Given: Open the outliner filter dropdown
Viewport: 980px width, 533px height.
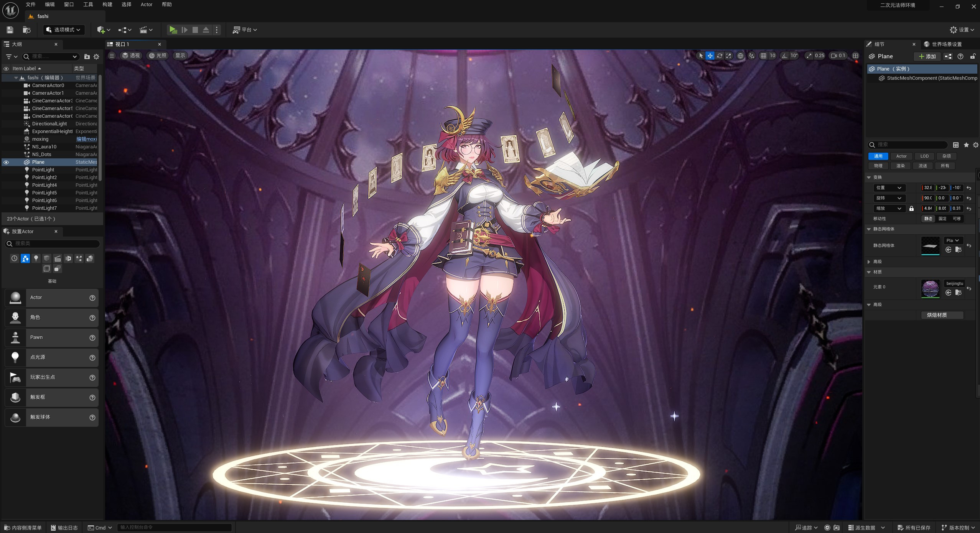Looking at the screenshot, I should (x=12, y=56).
